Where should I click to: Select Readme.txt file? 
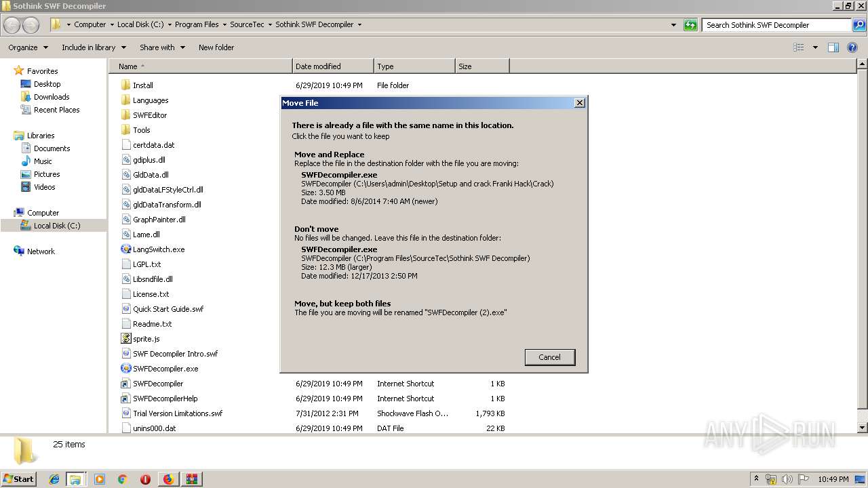pos(153,324)
